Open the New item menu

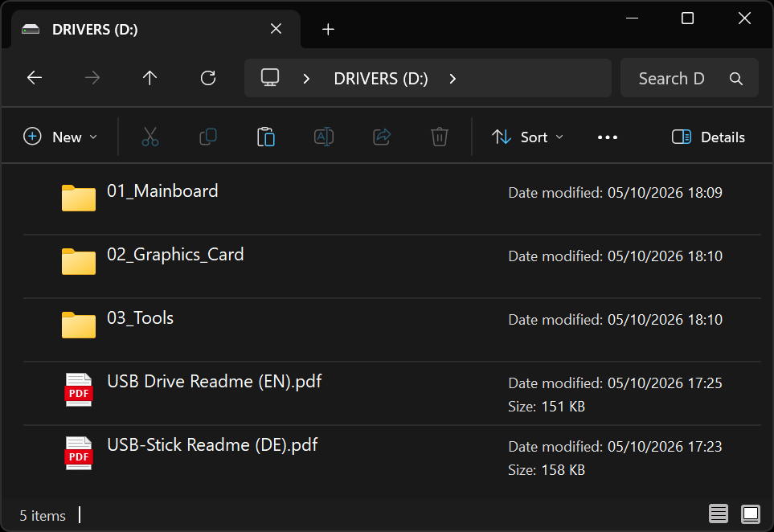(60, 137)
